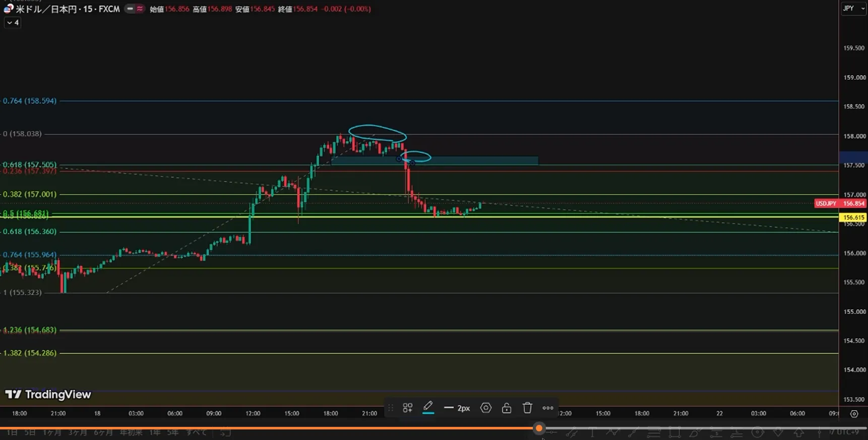Toggle the red wave indicator next to FXCM
This screenshot has width=868, height=440.
(140, 9)
